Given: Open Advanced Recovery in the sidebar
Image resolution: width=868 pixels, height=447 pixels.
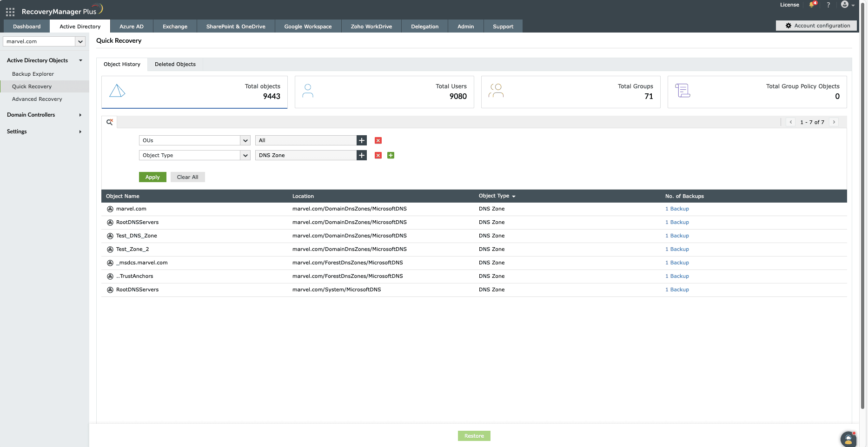Looking at the screenshot, I should (37, 99).
